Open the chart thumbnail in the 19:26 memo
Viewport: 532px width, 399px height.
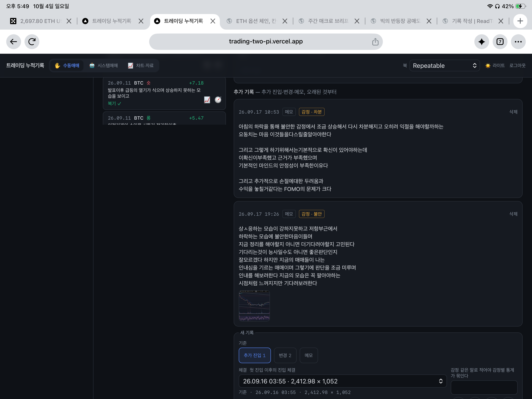254,306
